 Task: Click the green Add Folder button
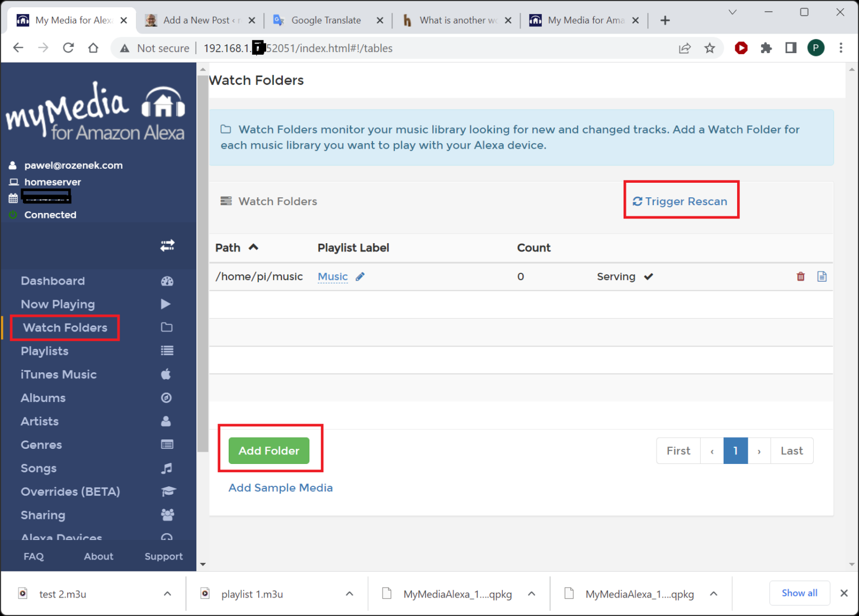(x=269, y=451)
